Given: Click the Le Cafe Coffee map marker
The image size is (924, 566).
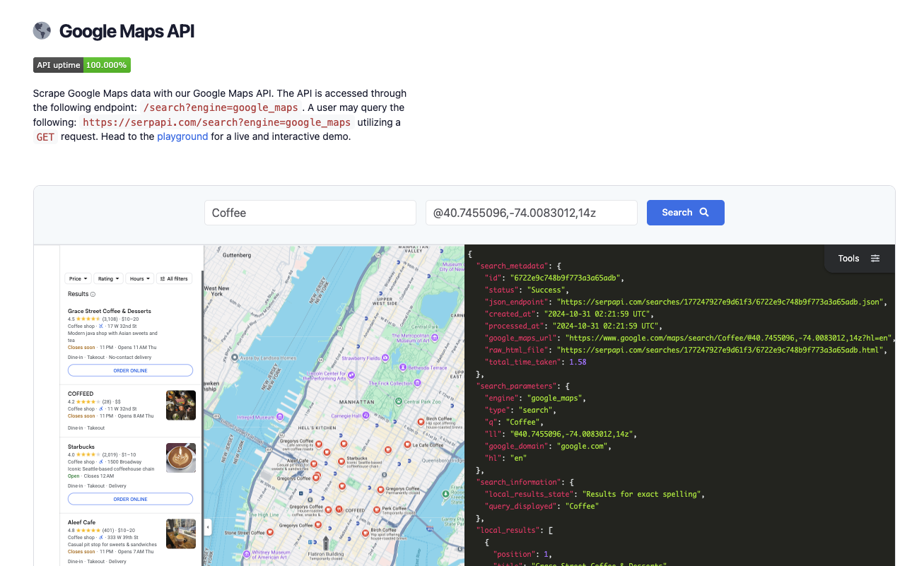Looking at the screenshot, I should 407,444.
